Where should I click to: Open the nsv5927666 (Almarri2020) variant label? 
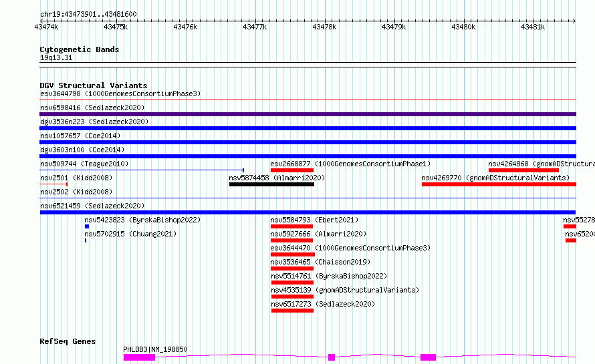(318, 234)
